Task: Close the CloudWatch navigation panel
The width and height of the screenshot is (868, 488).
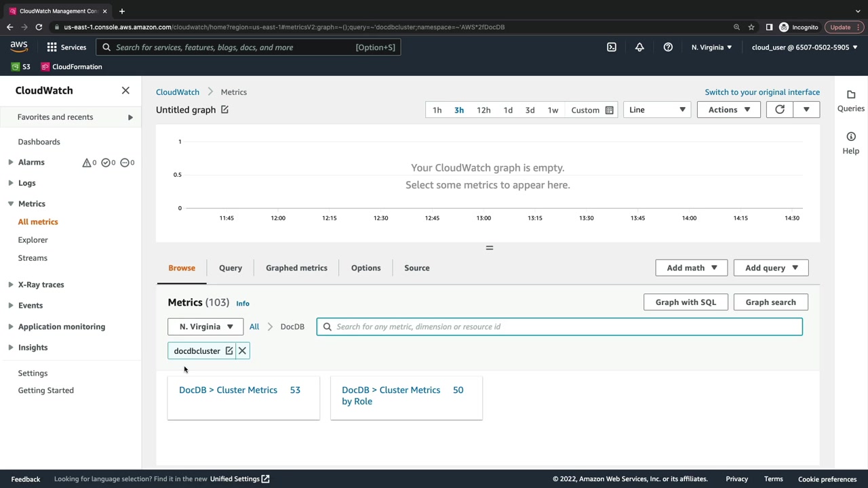Action: point(125,90)
